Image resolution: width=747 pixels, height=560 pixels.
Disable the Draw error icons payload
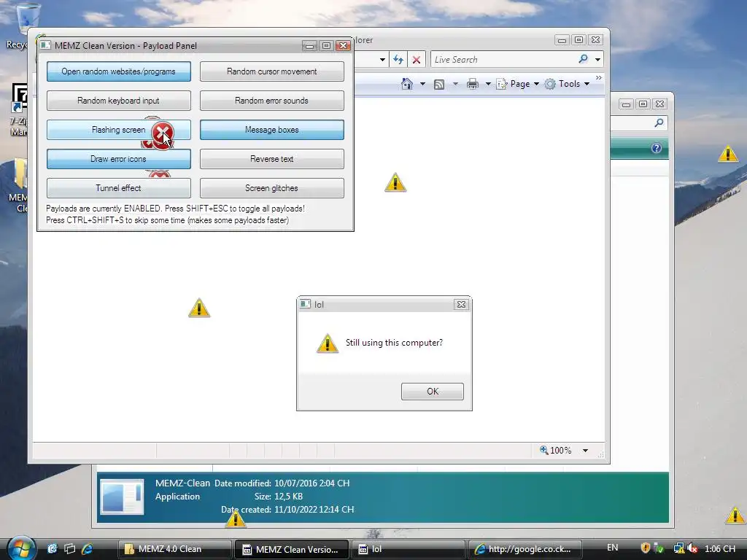click(119, 158)
